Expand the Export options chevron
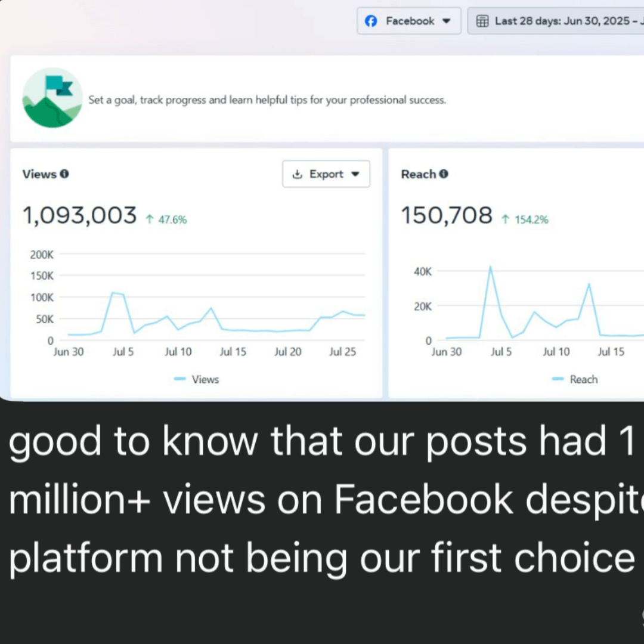The height and width of the screenshot is (644, 644). tap(355, 174)
